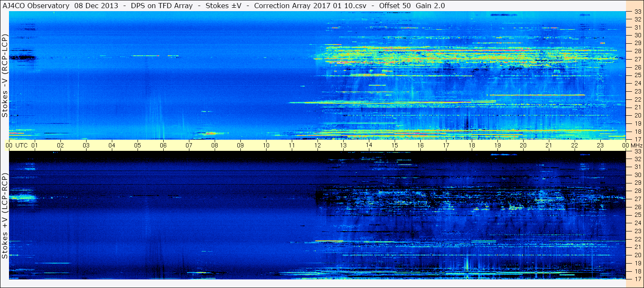644x288 pixels.
Task: Click the "00 UTC" start time marker
Action: [x=17, y=145]
